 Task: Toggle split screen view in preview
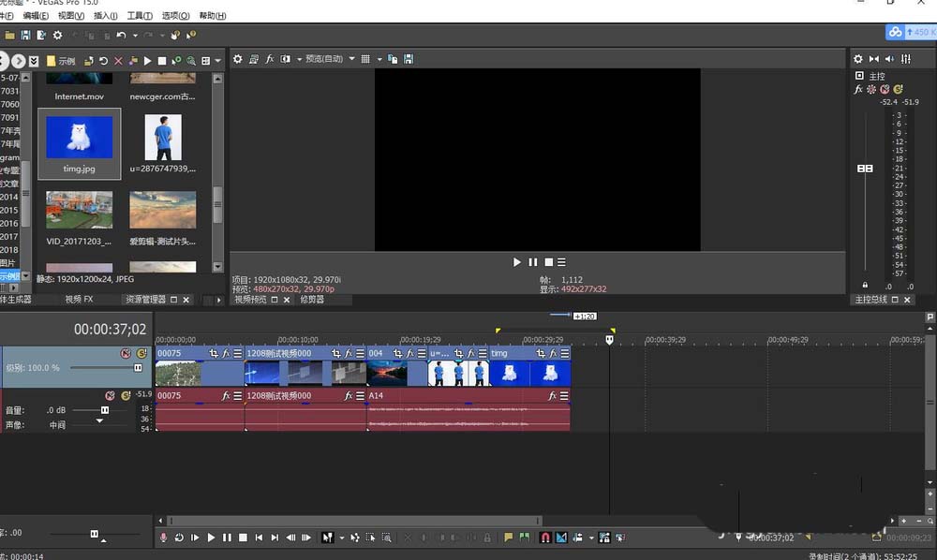point(286,59)
